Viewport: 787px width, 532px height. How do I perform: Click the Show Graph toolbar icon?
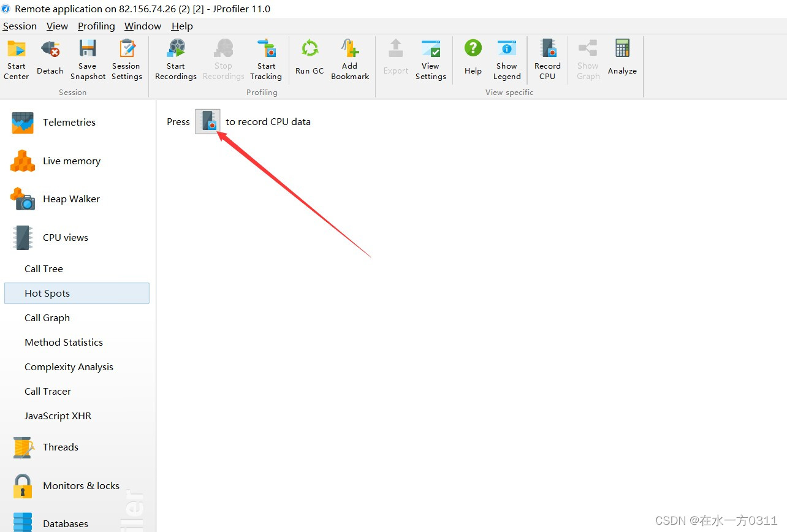tap(588, 59)
